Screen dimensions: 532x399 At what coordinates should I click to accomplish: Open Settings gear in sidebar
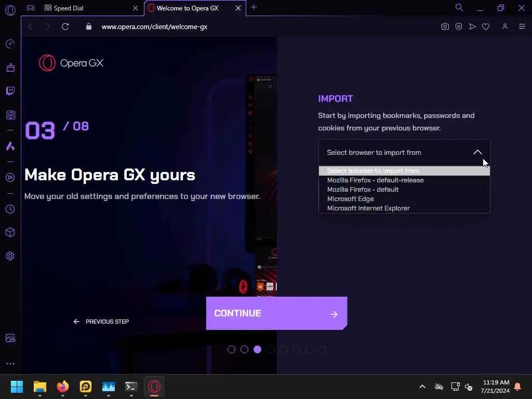[10, 256]
